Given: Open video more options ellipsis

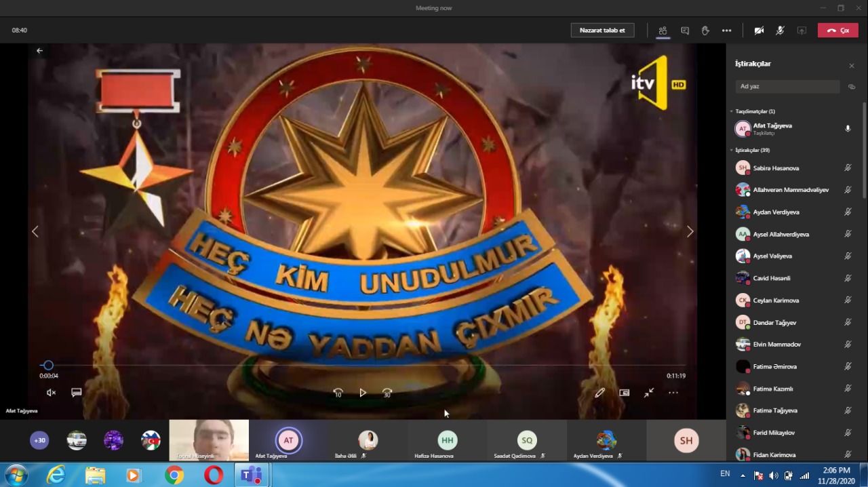Looking at the screenshot, I should tap(673, 392).
